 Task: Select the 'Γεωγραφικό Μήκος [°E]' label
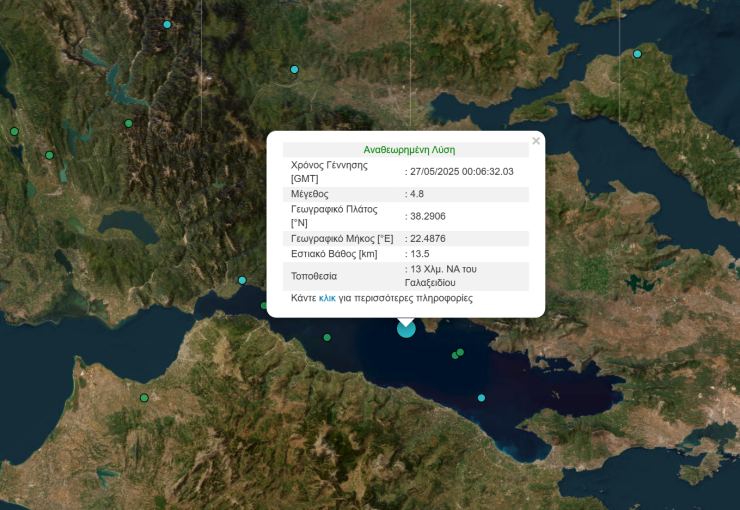click(x=342, y=239)
